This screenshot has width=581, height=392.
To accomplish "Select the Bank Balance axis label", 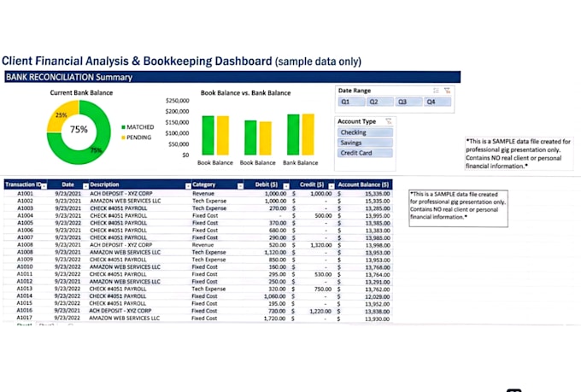I will point(301,162).
